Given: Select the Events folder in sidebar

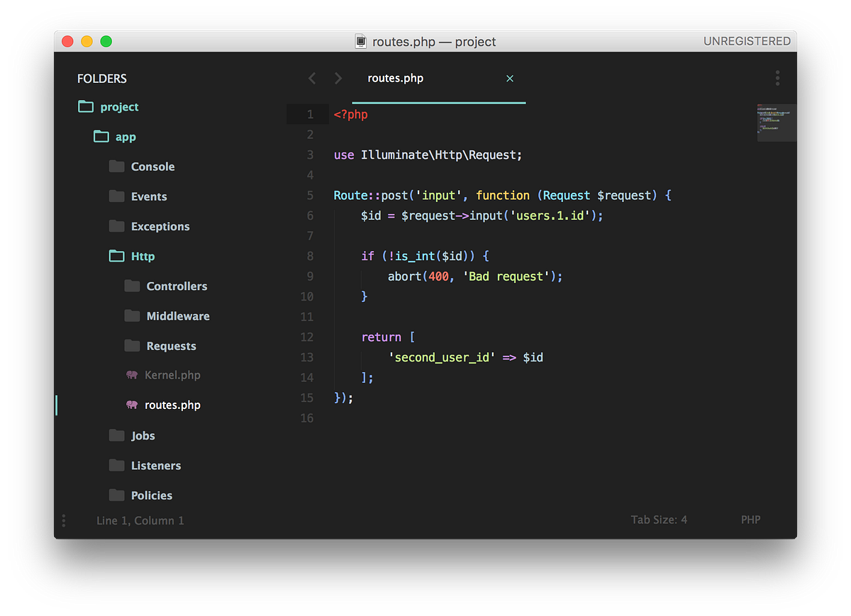Looking at the screenshot, I should click(149, 196).
